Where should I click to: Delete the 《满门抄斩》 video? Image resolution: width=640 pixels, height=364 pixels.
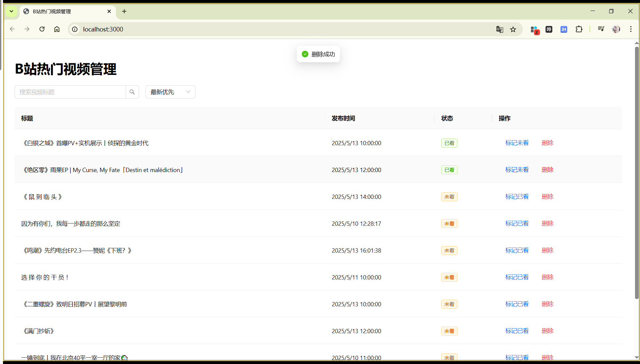click(x=547, y=331)
